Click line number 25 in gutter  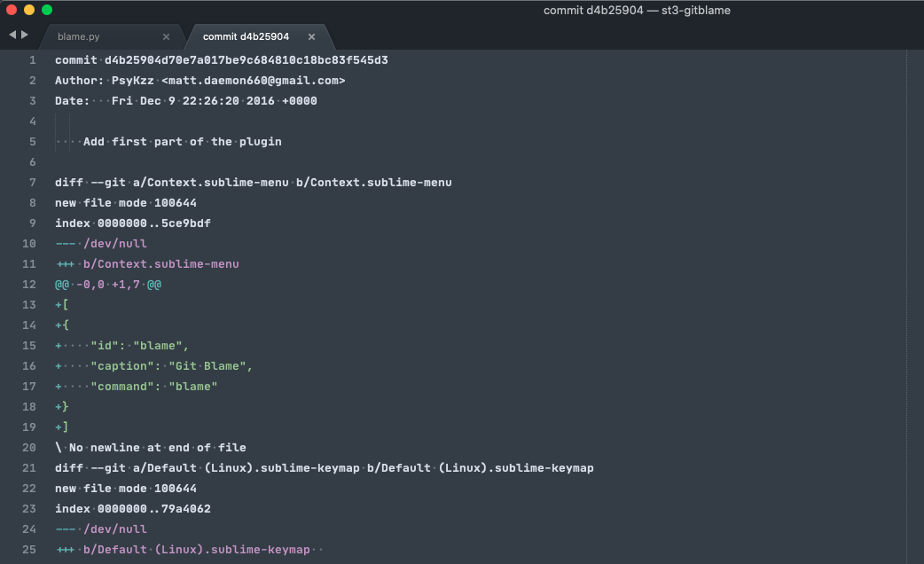pos(29,550)
